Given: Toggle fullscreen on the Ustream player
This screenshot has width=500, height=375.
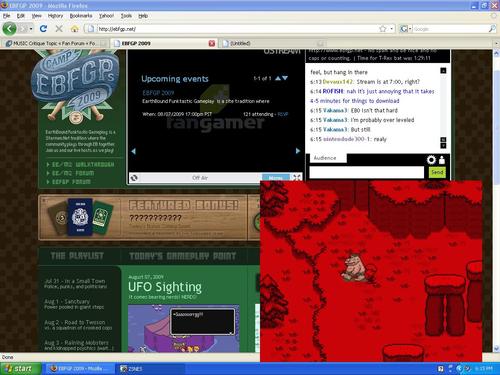Looking at the screenshot, I should pyautogui.click(x=296, y=178).
